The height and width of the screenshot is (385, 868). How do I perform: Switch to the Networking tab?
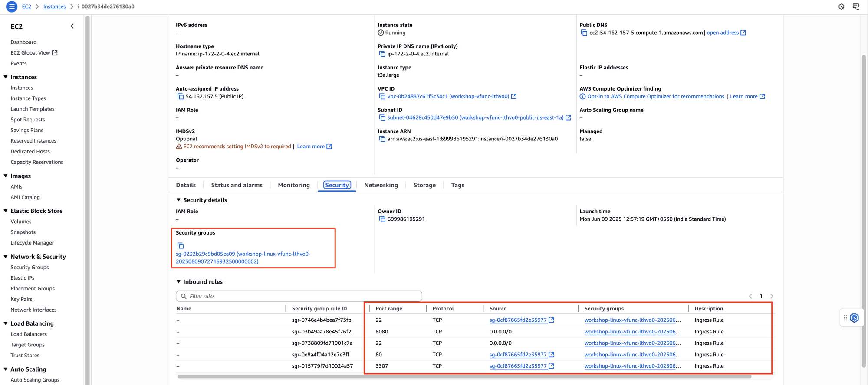[x=381, y=185]
